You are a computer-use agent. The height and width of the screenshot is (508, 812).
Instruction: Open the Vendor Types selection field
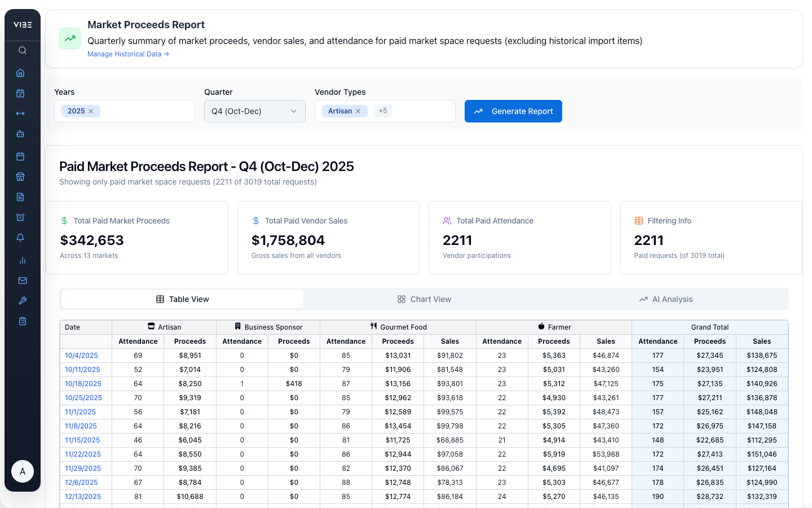click(423, 111)
